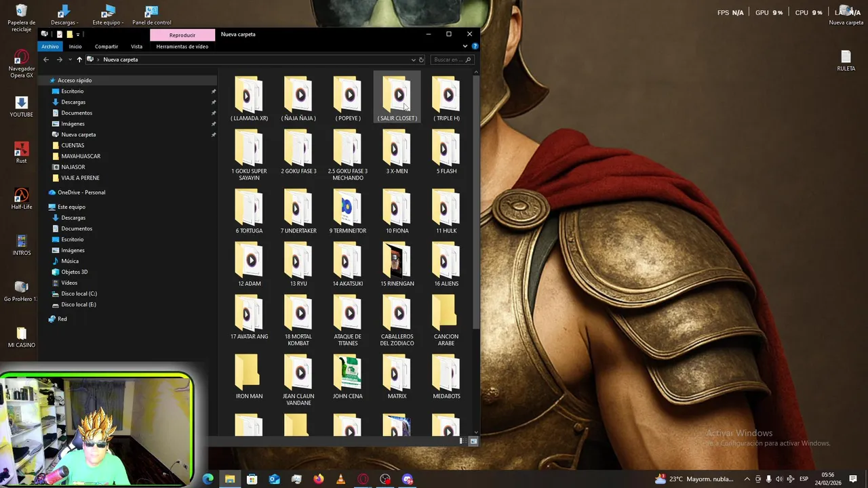Select the 17 AVATAR ANG folder

click(249, 317)
